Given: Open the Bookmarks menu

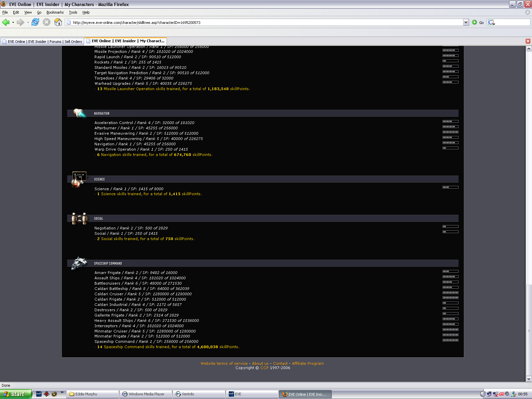Looking at the screenshot, I should point(55,12).
